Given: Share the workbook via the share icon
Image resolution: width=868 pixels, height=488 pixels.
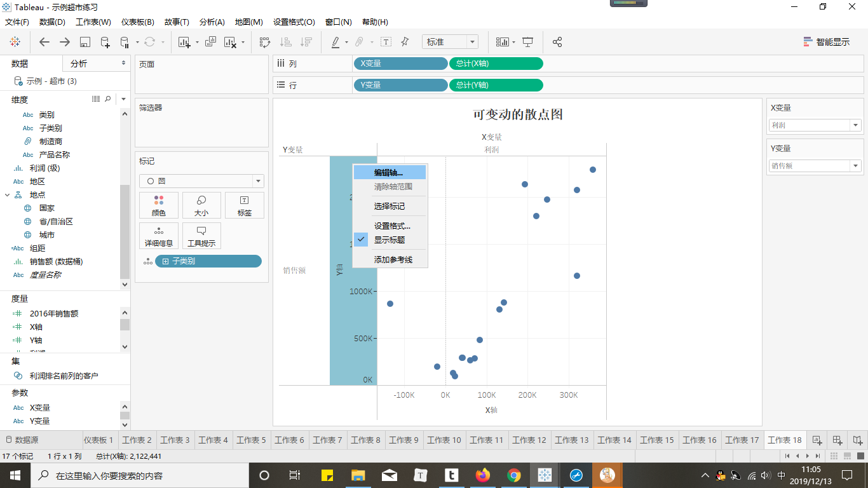Looking at the screenshot, I should click(557, 42).
